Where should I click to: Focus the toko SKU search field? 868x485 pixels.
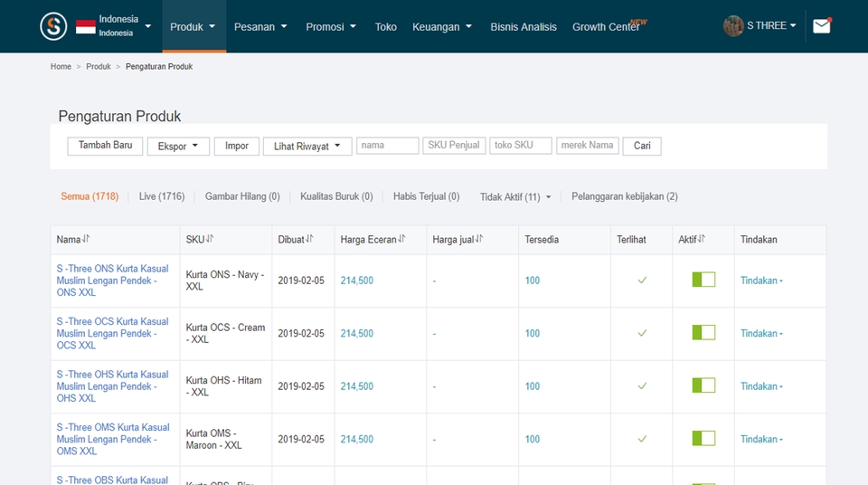pos(521,145)
